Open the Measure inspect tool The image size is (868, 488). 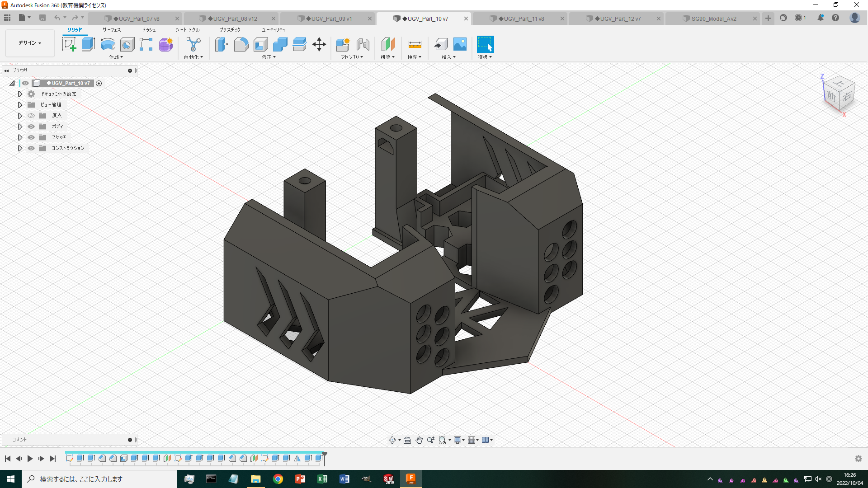click(x=414, y=45)
